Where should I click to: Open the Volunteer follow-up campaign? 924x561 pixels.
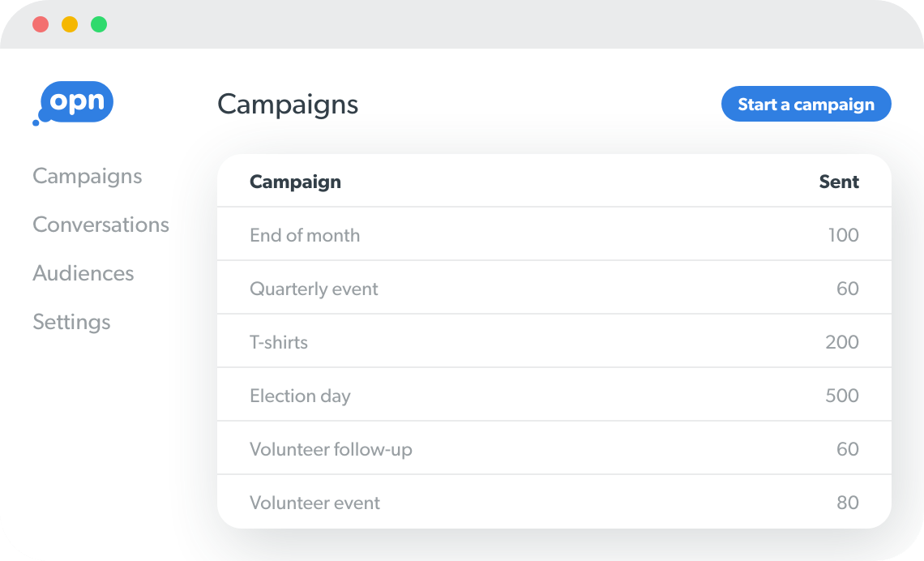coord(331,449)
